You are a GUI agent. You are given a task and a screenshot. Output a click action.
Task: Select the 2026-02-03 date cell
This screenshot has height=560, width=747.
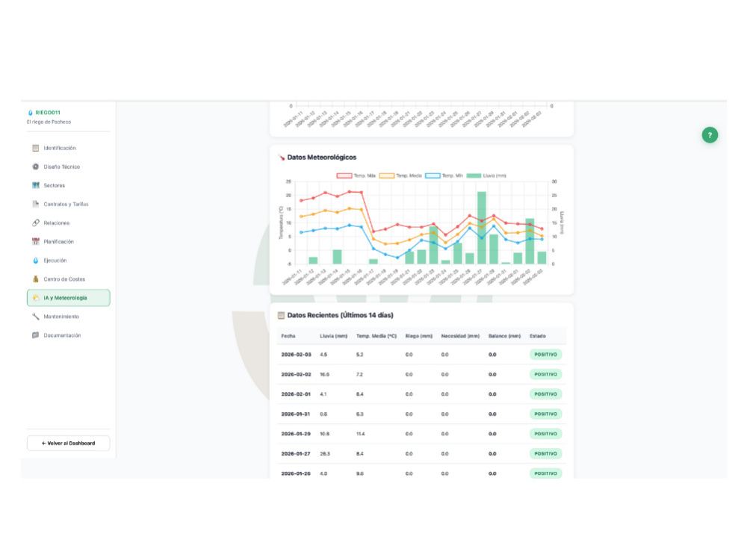click(296, 355)
